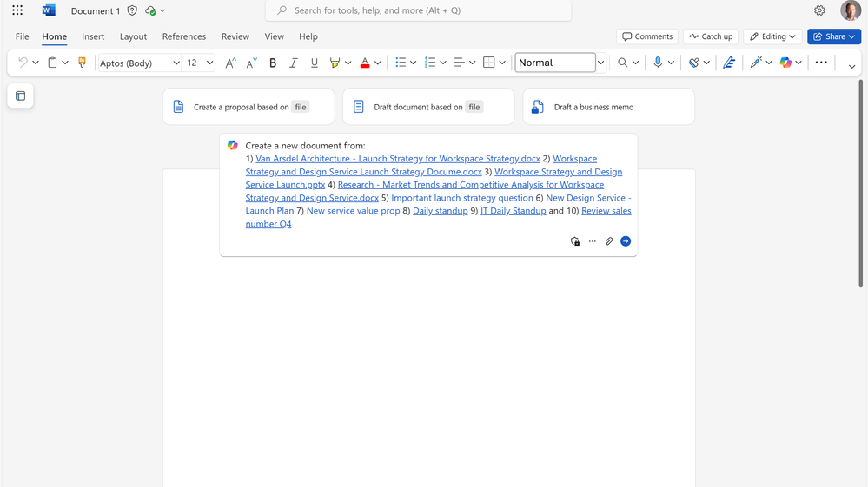Click the Paste clipboard icon

(x=52, y=63)
